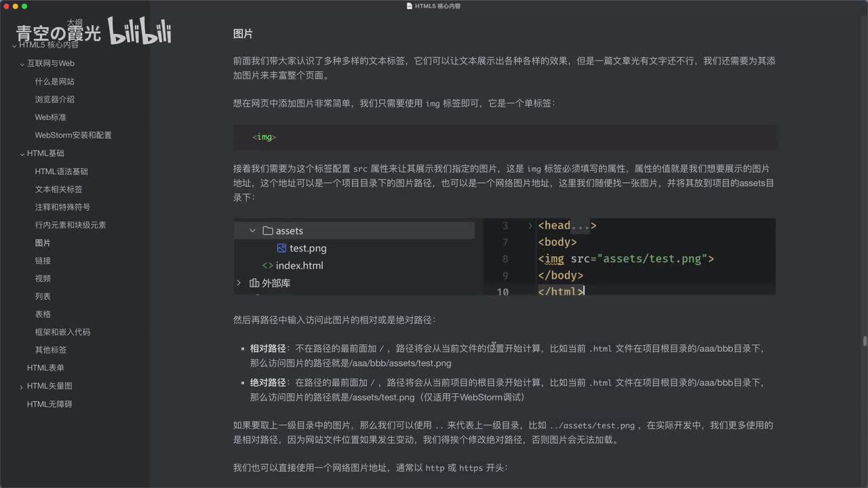
Task: Open 浏览器介绍 in the outline
Action: click(55, 99)
